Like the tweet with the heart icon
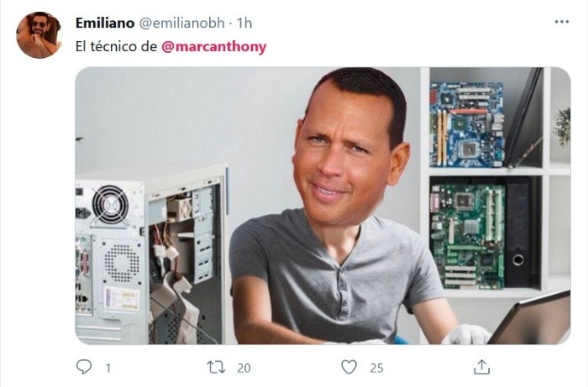The height and width of the screenshot is (387, 588). (349, 367)
